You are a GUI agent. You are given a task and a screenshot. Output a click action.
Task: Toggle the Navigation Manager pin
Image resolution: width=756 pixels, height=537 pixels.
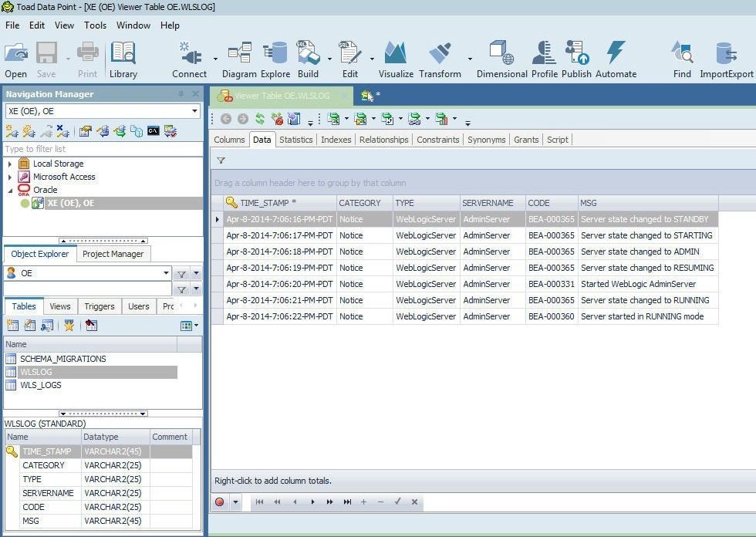click(x=181, y=94)
